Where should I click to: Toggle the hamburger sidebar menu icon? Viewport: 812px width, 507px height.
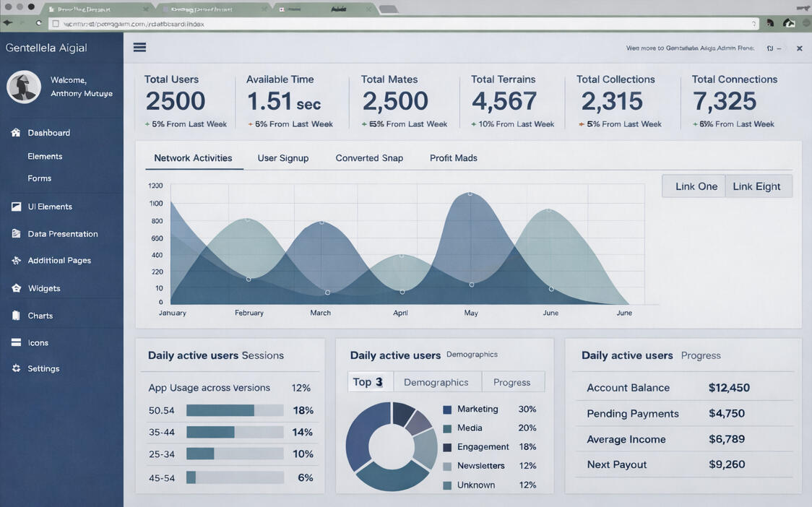pos(139,48)
